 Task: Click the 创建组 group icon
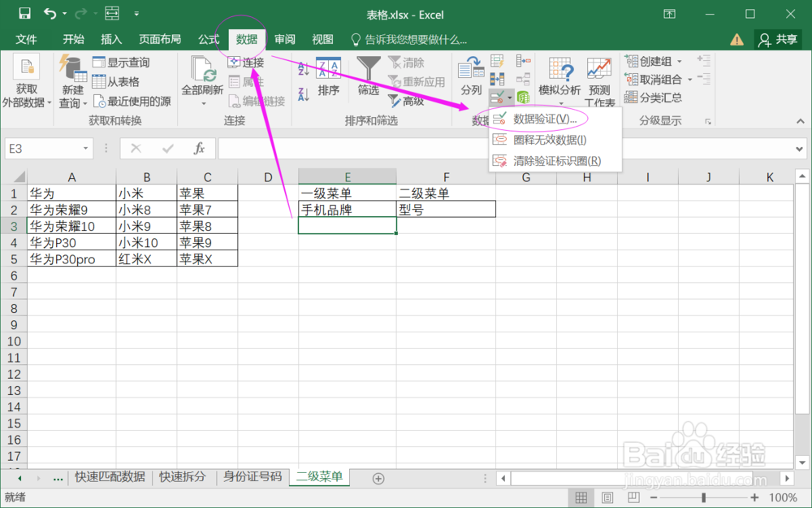tap(631, 61)
